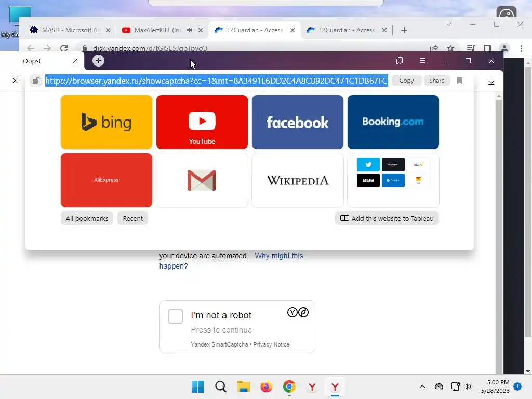Open BBC icon in folder tile
Image resolution: width=532 pixels, height=399 pixels.
point(368,180)
